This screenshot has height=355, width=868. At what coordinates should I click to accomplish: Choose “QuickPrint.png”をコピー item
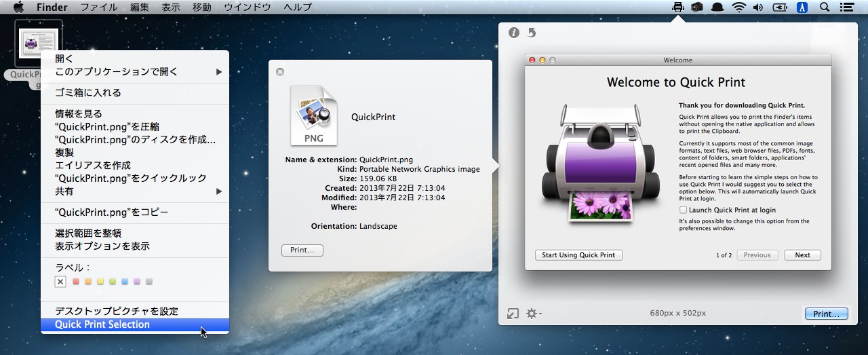[135, 212]
